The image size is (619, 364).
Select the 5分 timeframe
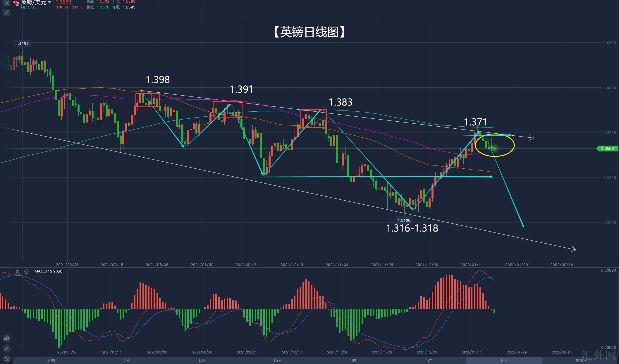tap(202, 360)
